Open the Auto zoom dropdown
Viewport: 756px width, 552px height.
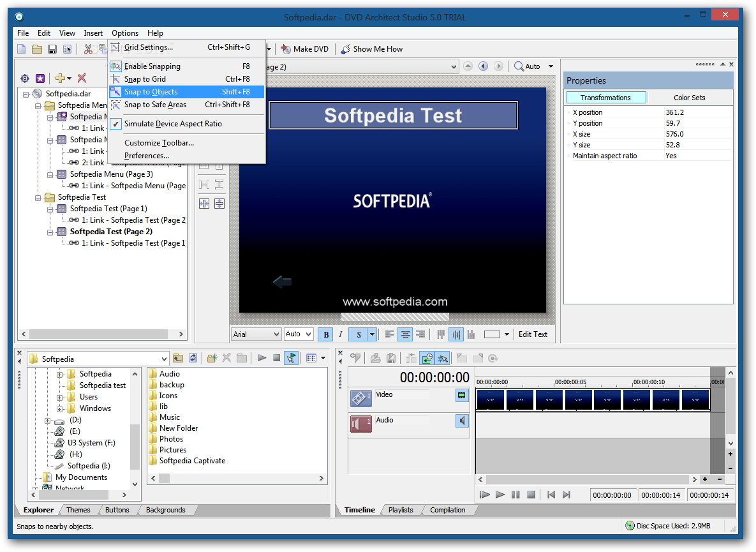coord(551,66)
